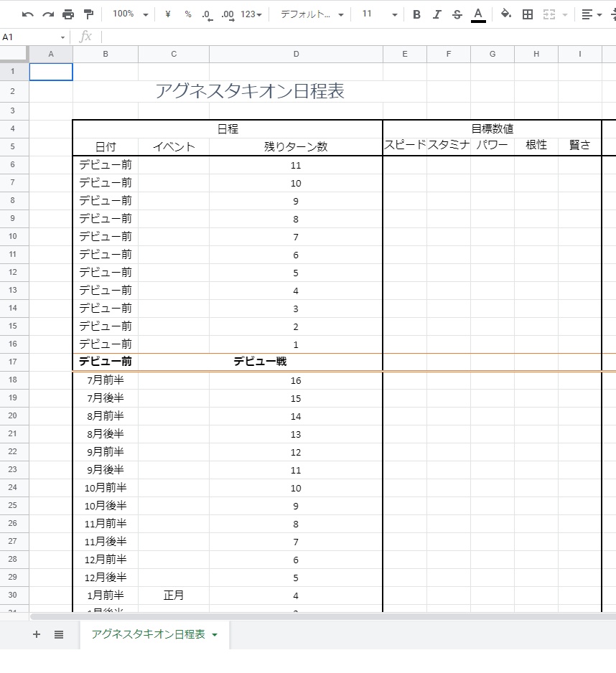Open the text color picker
This screenshot has width=616, height=673.
coord(479,13)
